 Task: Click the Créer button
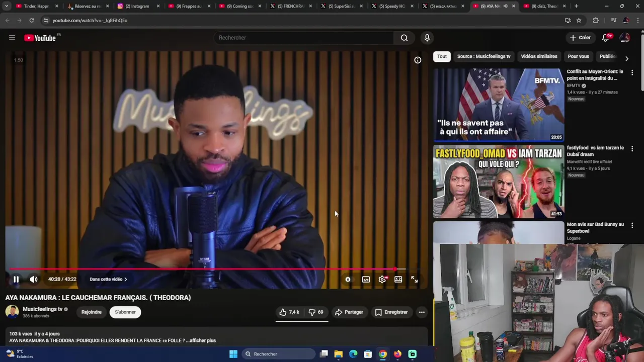point(580,38)
